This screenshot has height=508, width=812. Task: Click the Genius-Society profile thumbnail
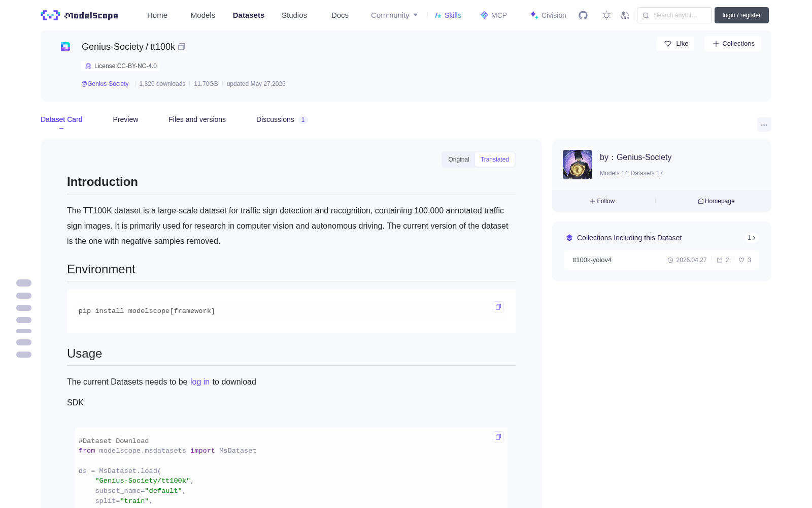(578, 165)
